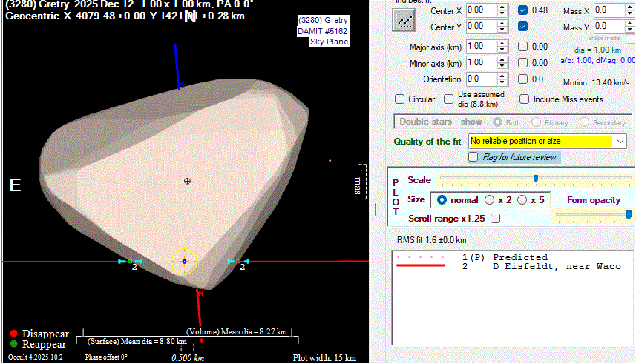Tick Include Miss events option
Viewport: 636px width, 364px height.
(x=524, y=99)
